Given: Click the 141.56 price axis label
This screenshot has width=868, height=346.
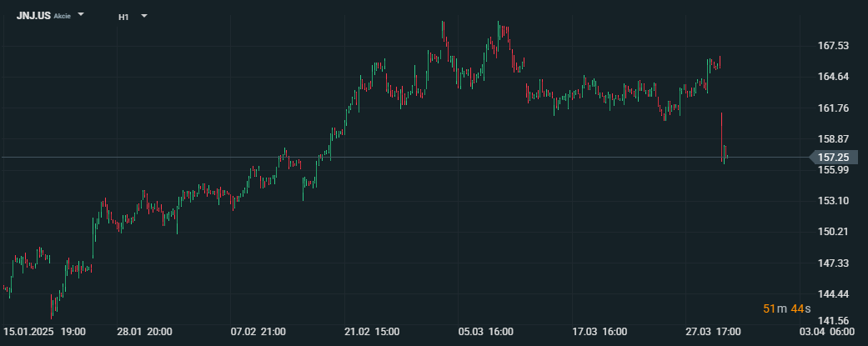Looking at the screenshot, I should click(834, 320).
